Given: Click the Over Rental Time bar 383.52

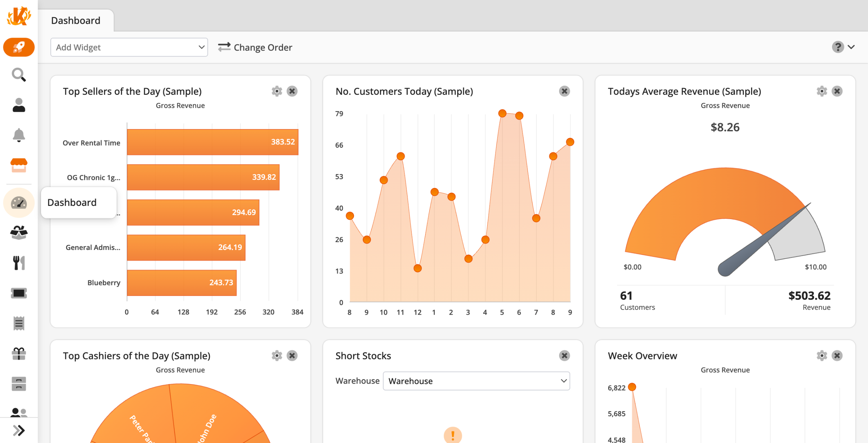Looking at the screenshot, I should 212,142.
